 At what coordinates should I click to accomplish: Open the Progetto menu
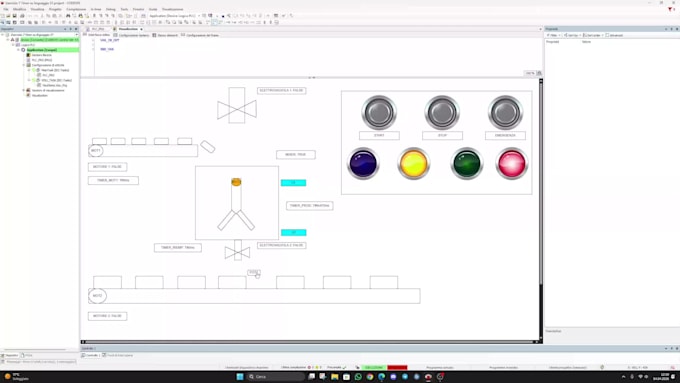[x=55, y=9]
